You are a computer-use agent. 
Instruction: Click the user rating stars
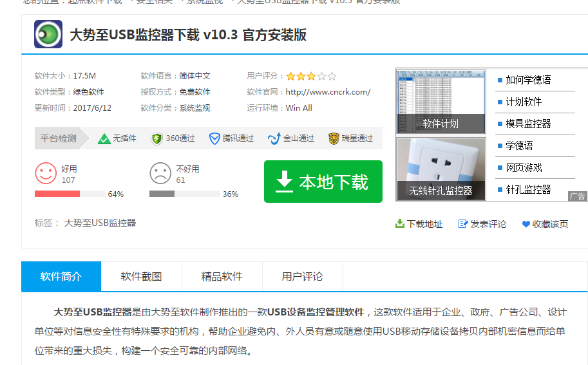coord(311,77)
